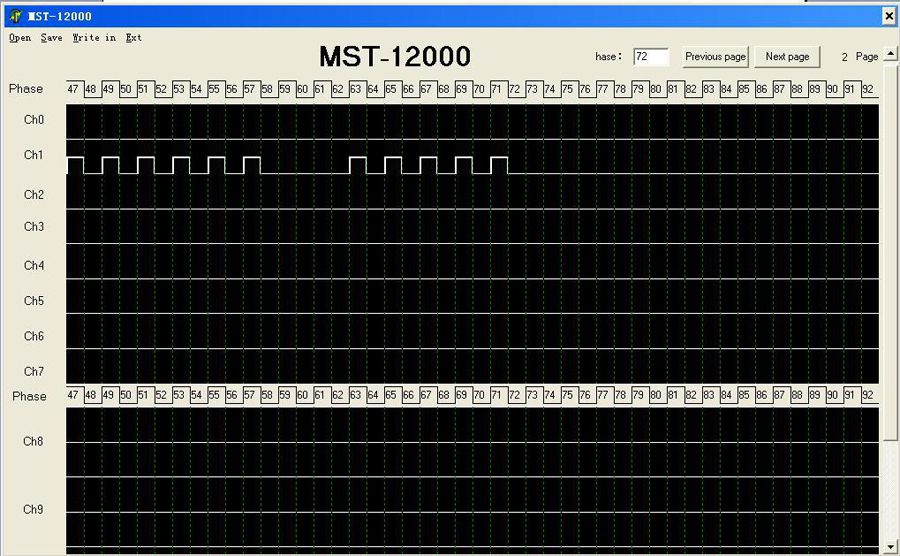Go to the Previous page
Screen dimensions: 900x556
coord(715,57)
